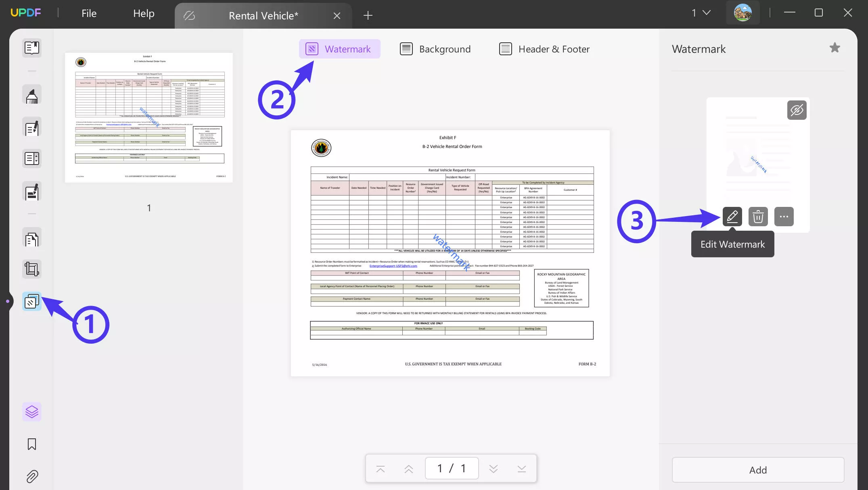Image resolution: width=868 pixels, height=490 pixels.
Task: Select the Background tab
Action: coord(435,49)
